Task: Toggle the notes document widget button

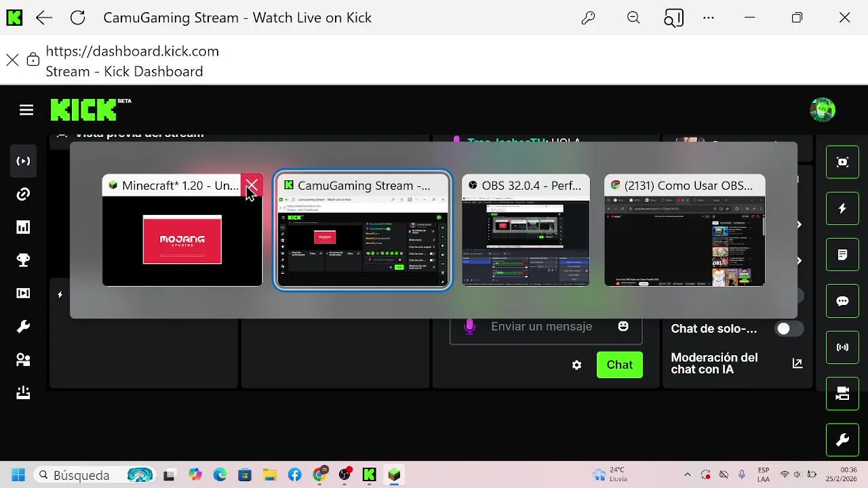Action: pos(842,255)
